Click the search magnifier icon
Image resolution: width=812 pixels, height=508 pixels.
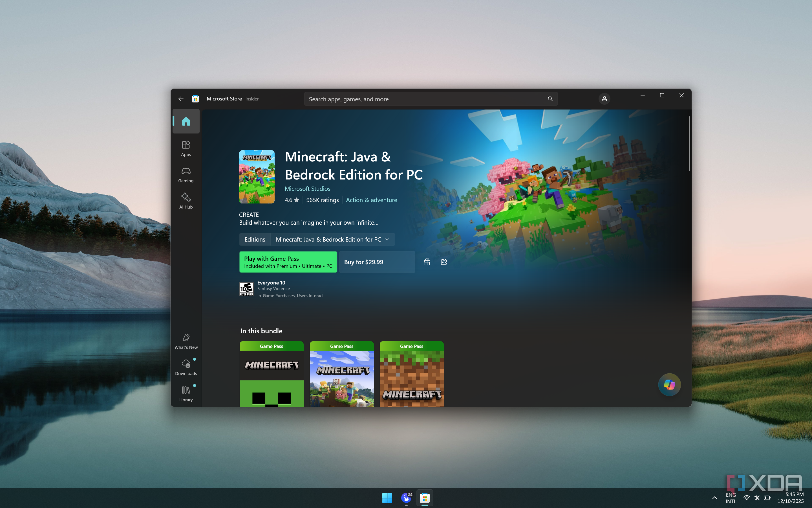point(550,99)
